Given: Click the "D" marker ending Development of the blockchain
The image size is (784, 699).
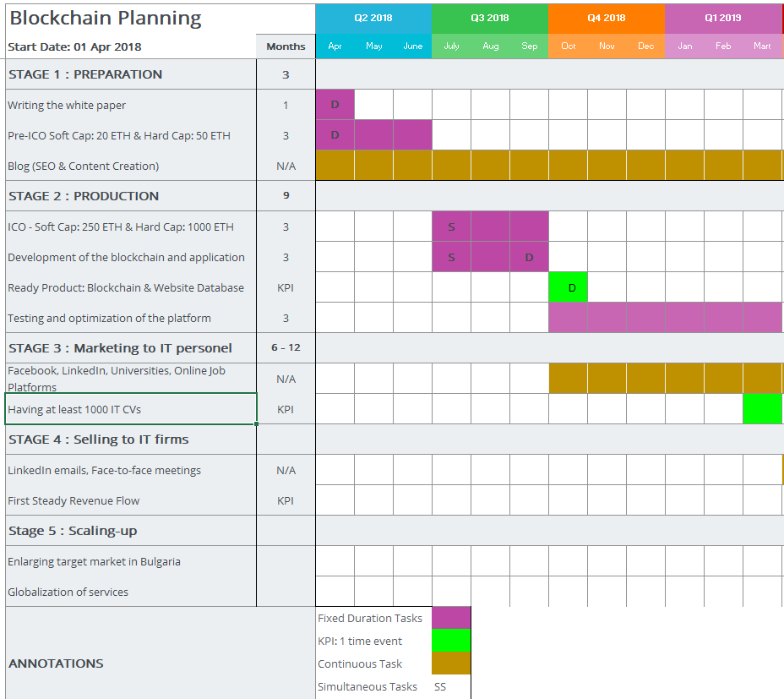Looking at the screenshot, I should pyautogui.click(x=529, y=257).
